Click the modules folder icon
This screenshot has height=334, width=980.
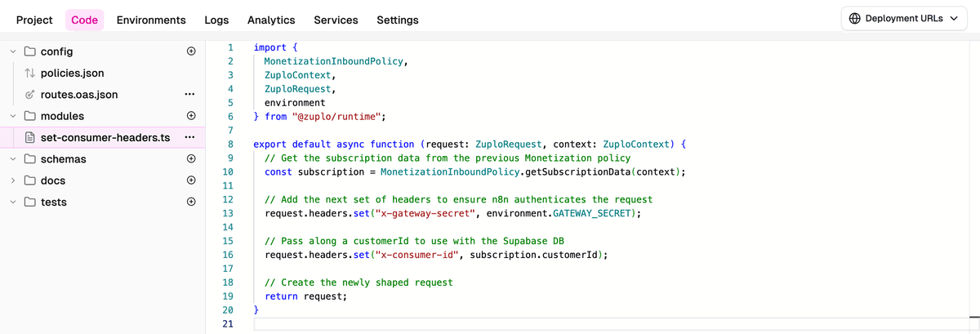pyautogui.click(x=29, y=116)
